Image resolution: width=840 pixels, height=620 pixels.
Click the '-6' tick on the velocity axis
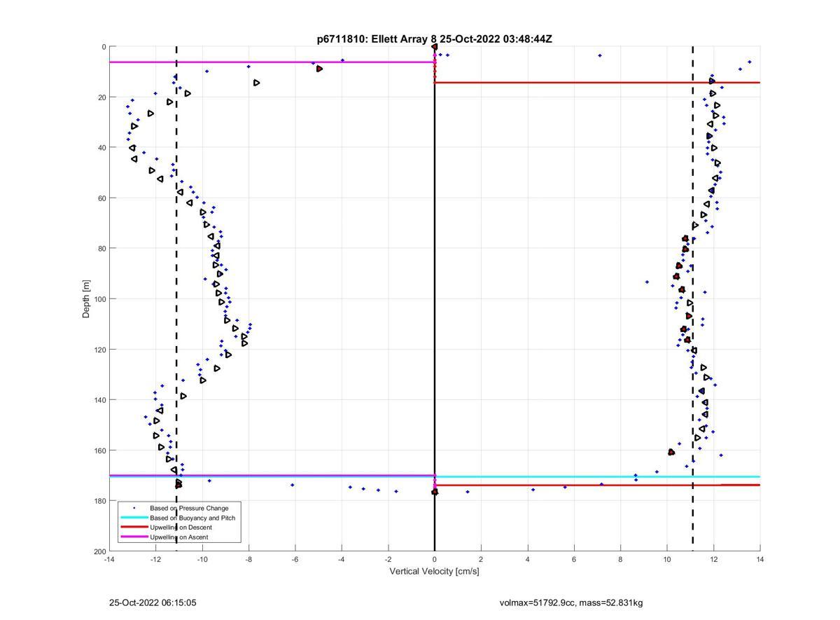(x=295, y=559)
